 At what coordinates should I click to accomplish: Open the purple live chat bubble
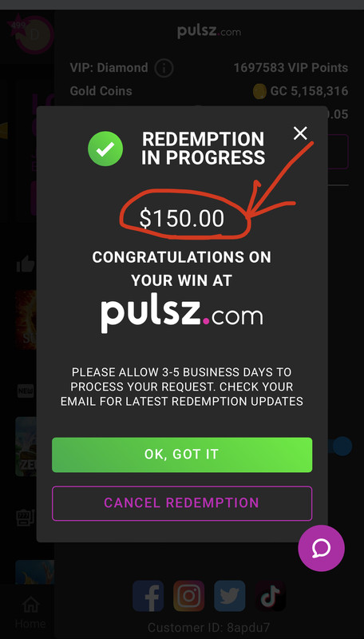pos(321,548)
